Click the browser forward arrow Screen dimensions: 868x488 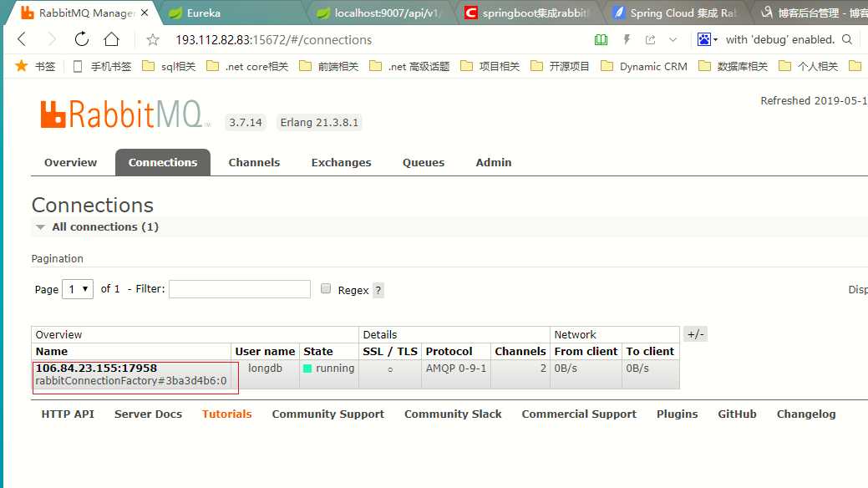pyautogui.click(x=52, y=39)
